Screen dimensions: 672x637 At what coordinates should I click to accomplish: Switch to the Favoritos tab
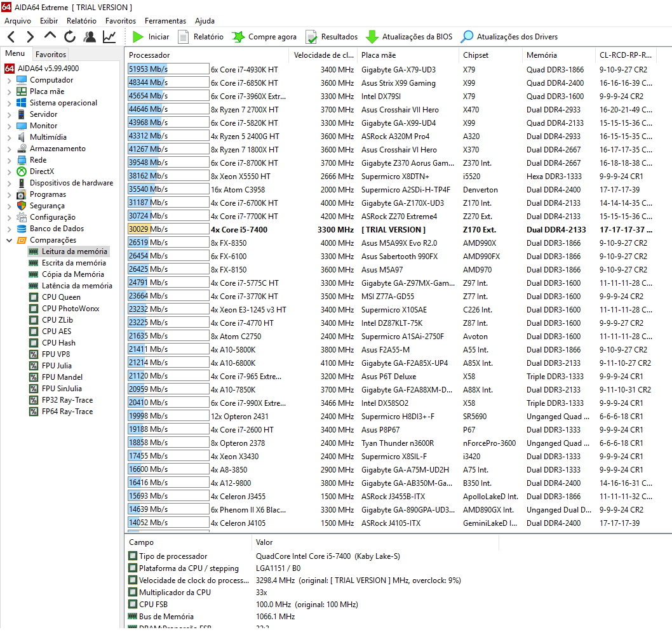(x=51, y=55)
